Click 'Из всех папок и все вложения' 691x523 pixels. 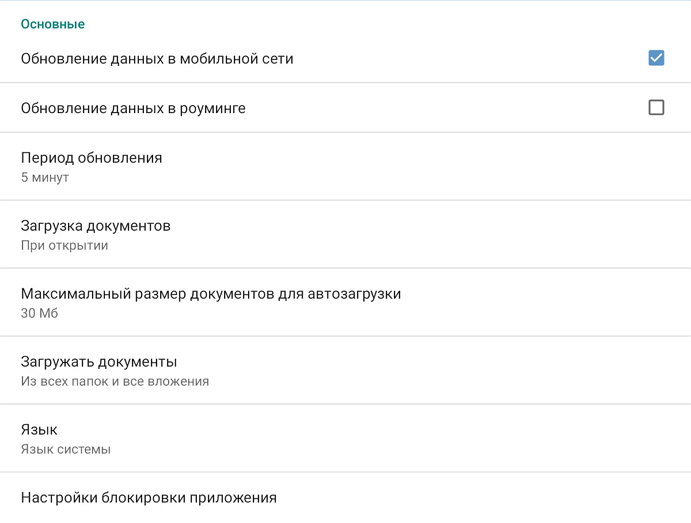click(115, 382)
